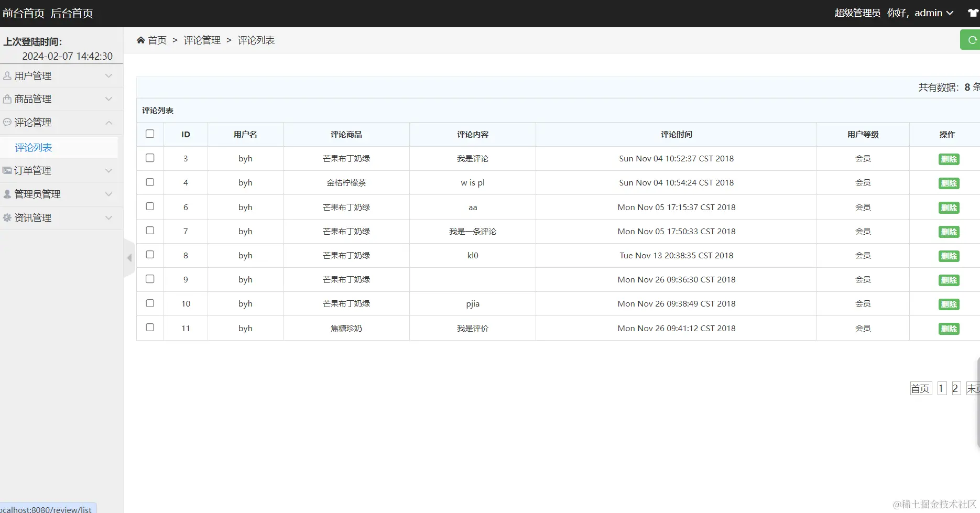Click the right edge vertical scrollbar
This screenshot has width=980, height=513.
coord(978,402)
